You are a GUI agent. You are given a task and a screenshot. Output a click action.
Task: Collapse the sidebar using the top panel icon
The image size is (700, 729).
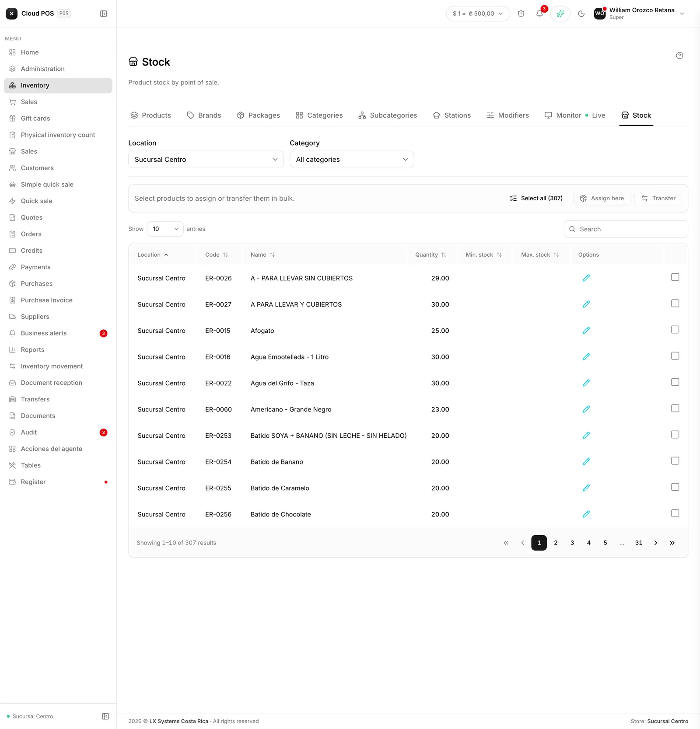[104, 14]
